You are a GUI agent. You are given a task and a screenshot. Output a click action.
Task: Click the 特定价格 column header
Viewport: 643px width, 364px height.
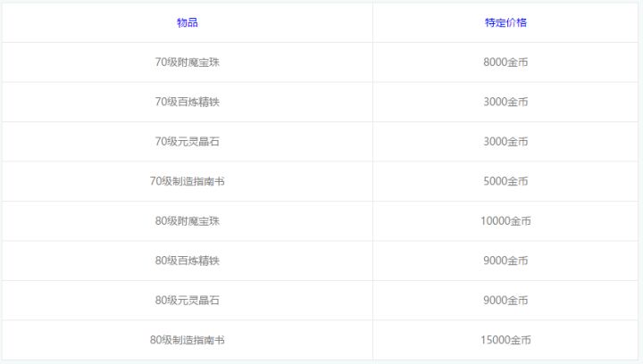pos(505,22)
